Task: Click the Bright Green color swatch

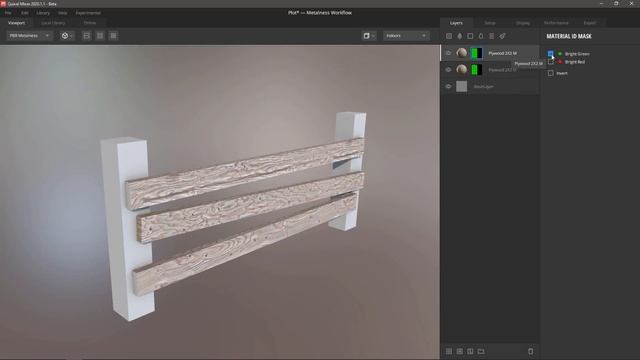Action: (x=560, y=53)
